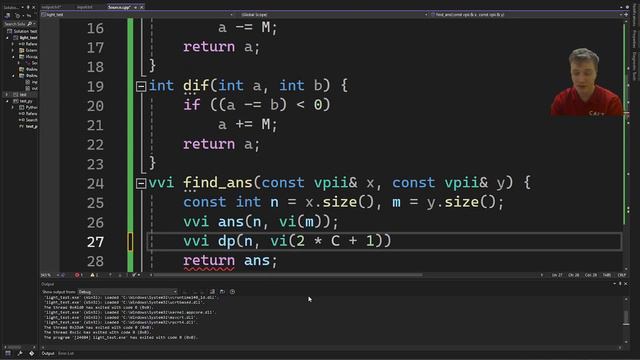
Task: Toggle word wrap in Output panel
Action: click(x=222, y=292)
